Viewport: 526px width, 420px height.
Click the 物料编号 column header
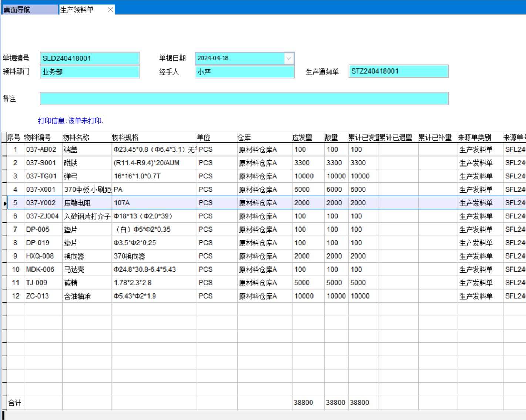(x=38, y=138)
